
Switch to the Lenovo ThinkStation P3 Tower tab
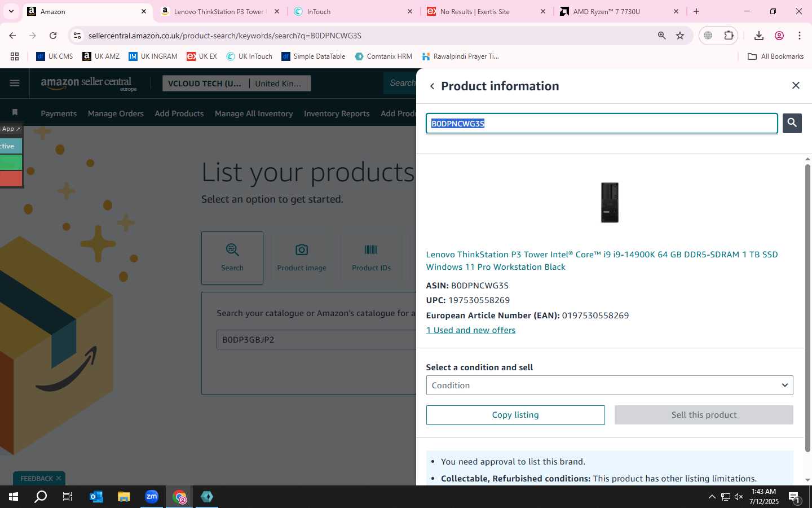point(219,11)
